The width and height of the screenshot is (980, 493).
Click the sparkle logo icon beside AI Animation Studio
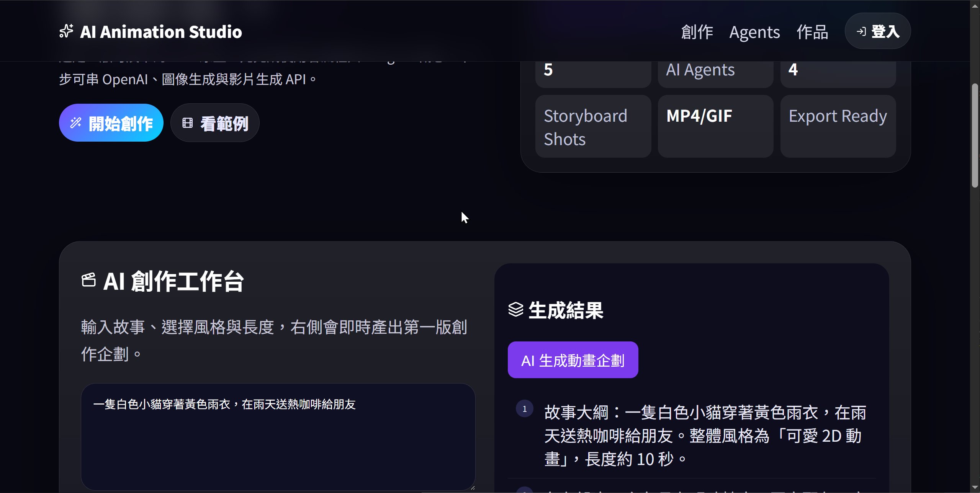tap(66, 31)
